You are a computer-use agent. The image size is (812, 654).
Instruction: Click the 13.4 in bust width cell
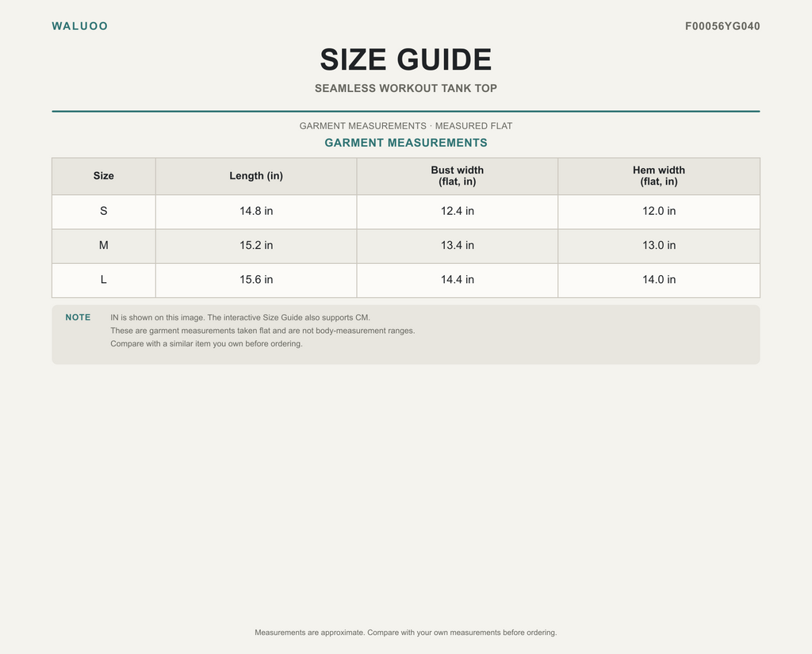click(x=458, y=246)
